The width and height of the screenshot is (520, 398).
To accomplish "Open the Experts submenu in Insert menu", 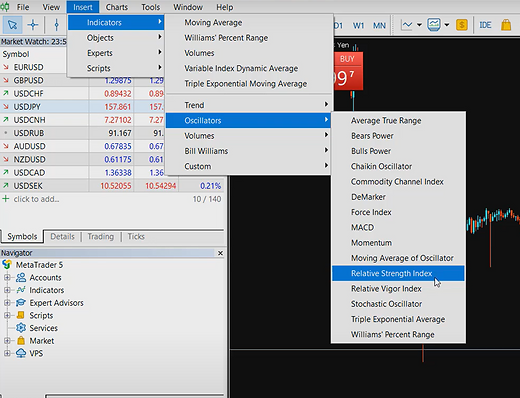I will (x=116, y=53).
